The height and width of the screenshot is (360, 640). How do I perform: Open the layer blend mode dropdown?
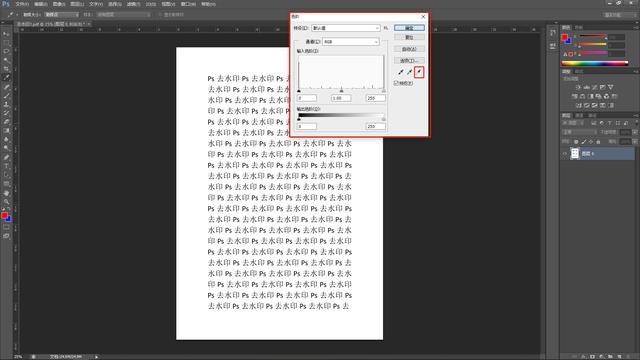[x=579, y=132]
